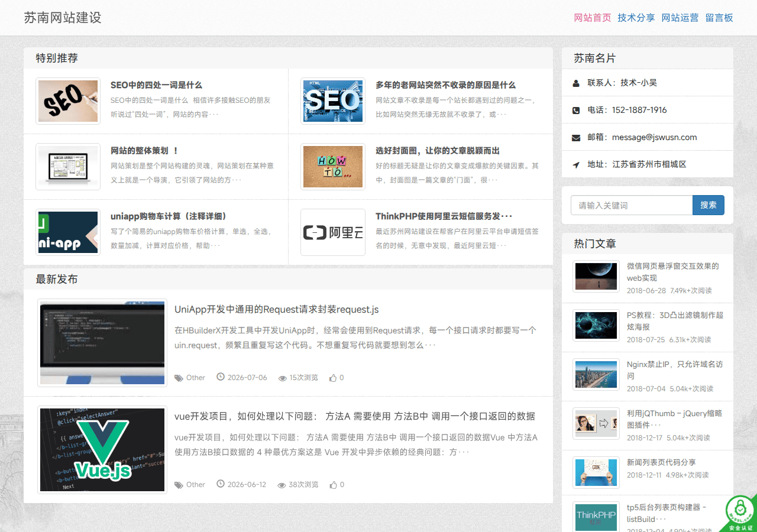Click the code editor thumbnail of UniApp article
757x532 pixels.
(102, 343)
